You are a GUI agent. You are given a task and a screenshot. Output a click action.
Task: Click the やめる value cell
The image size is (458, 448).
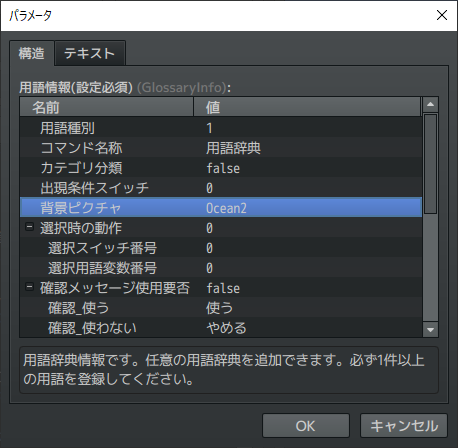(226, 328)
